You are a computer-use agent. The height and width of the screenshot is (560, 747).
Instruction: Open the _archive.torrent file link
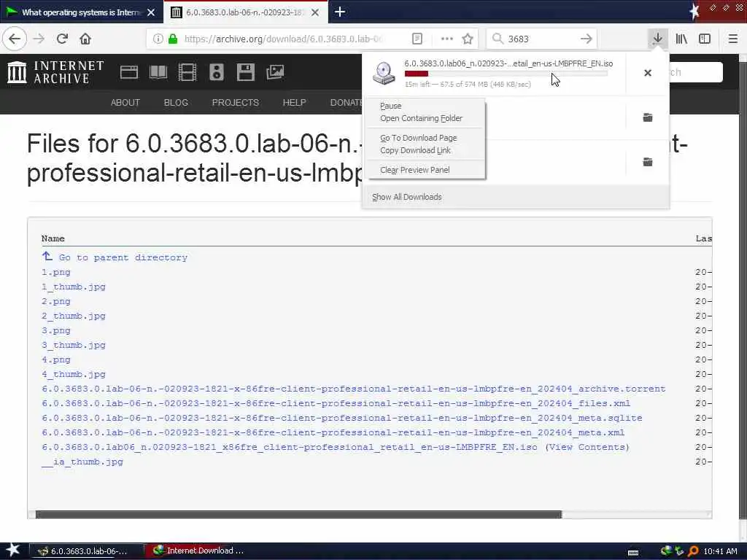tap(354, 389)
